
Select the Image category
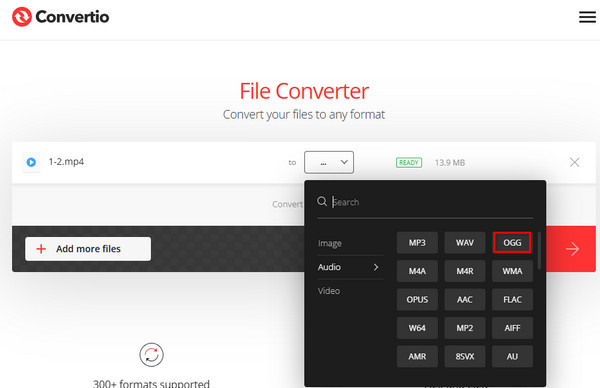click(330, 243)
